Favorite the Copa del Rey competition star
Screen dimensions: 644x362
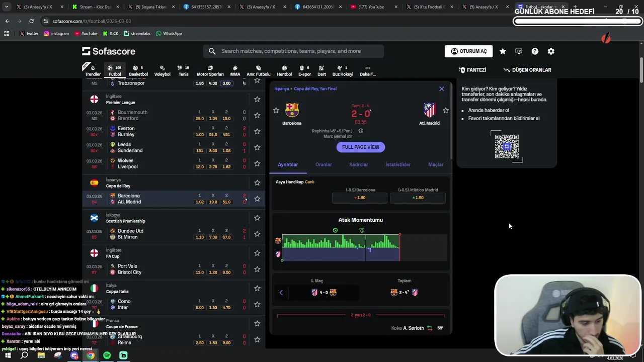click(x=257, y=183)
